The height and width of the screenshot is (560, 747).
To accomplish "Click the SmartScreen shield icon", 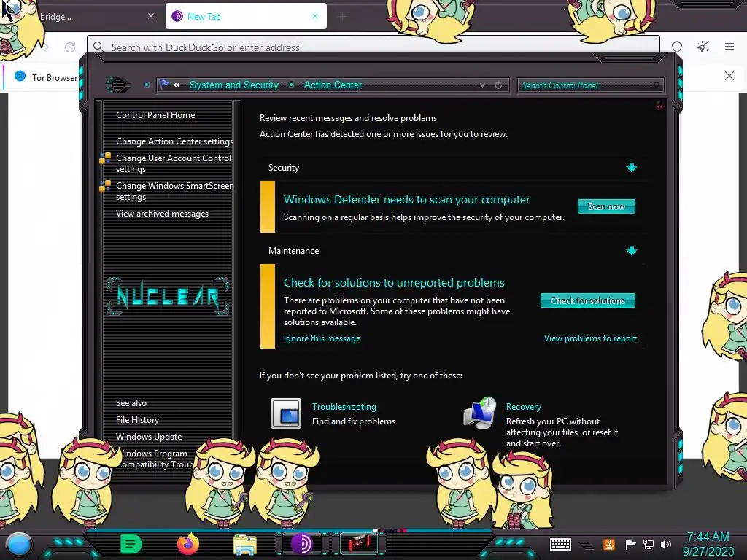I will (x=105, y=186).
